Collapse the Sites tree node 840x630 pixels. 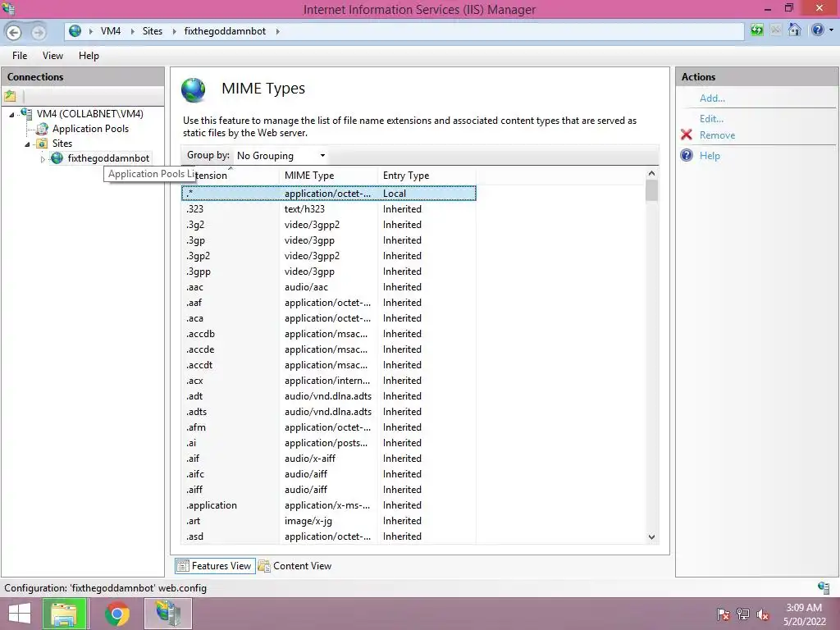(x=27, y=144)
